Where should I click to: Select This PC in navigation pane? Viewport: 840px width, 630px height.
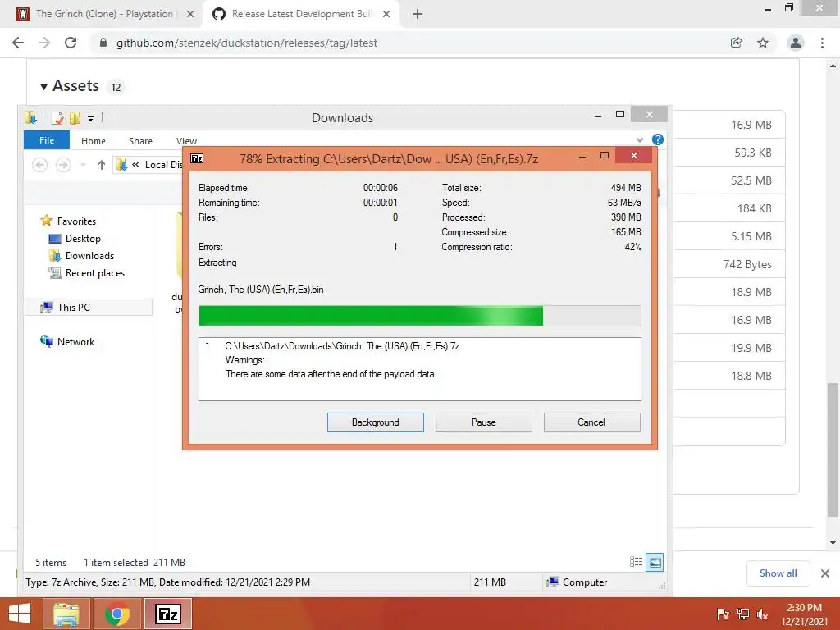pos(89,307)
